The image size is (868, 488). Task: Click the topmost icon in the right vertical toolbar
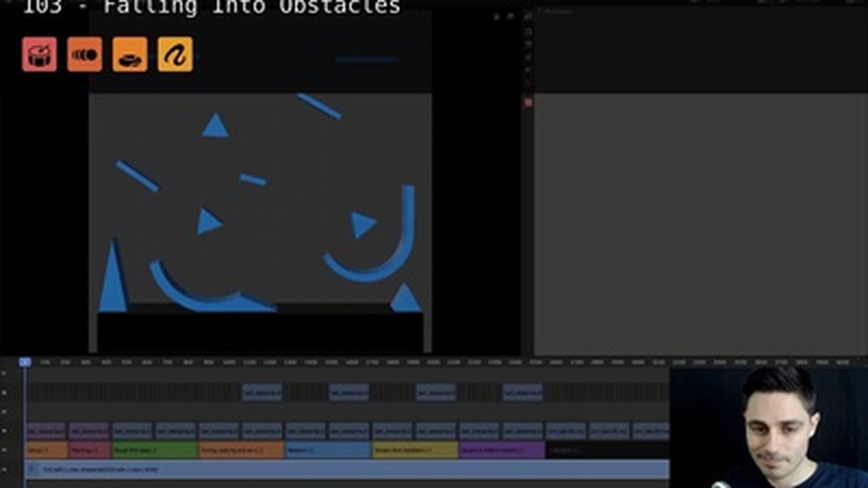point(527,15)
